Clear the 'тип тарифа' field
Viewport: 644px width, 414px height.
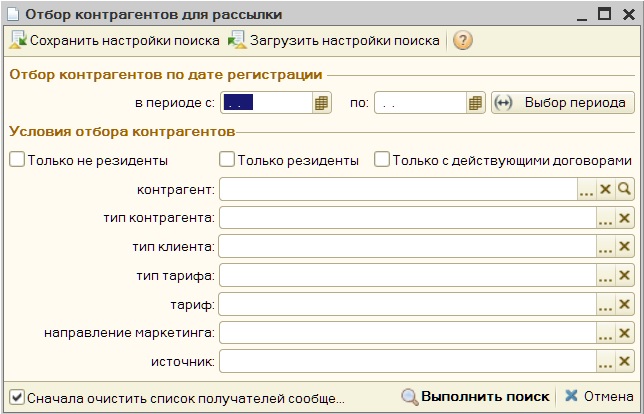coord(624,275)
